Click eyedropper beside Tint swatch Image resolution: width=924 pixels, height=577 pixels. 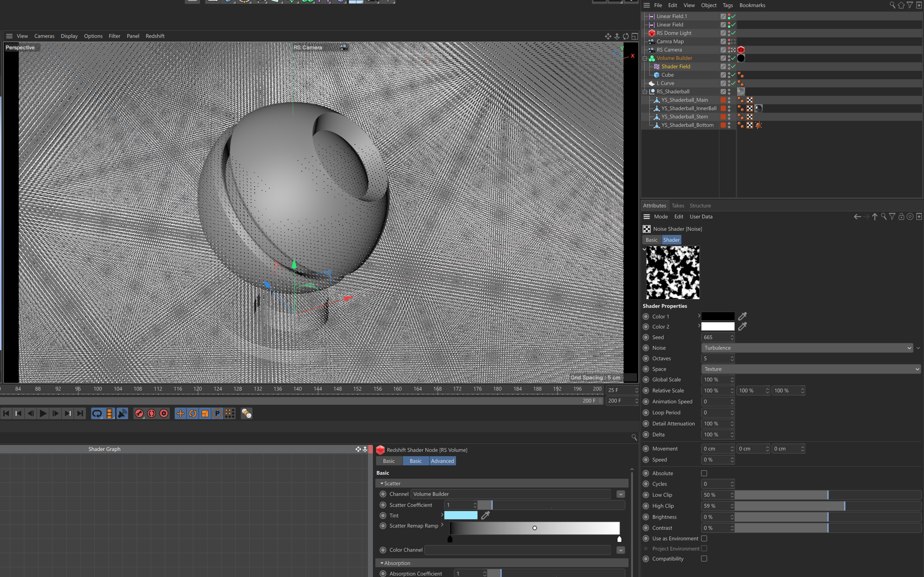(x=485, y=515)
